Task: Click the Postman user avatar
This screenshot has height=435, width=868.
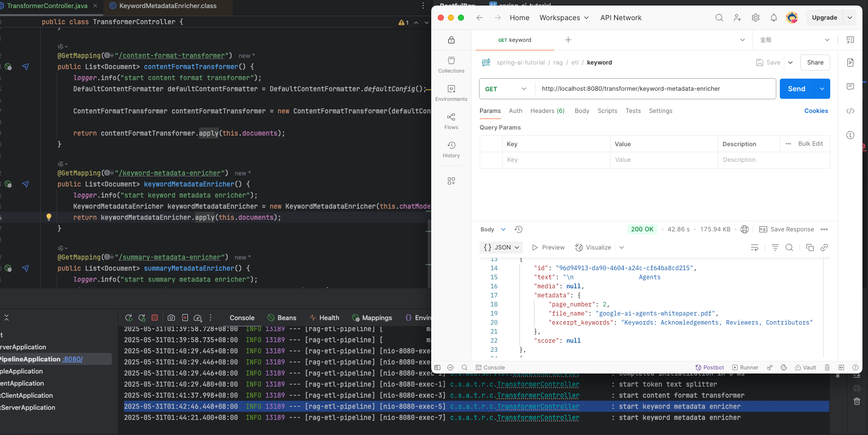Action: 792,18
